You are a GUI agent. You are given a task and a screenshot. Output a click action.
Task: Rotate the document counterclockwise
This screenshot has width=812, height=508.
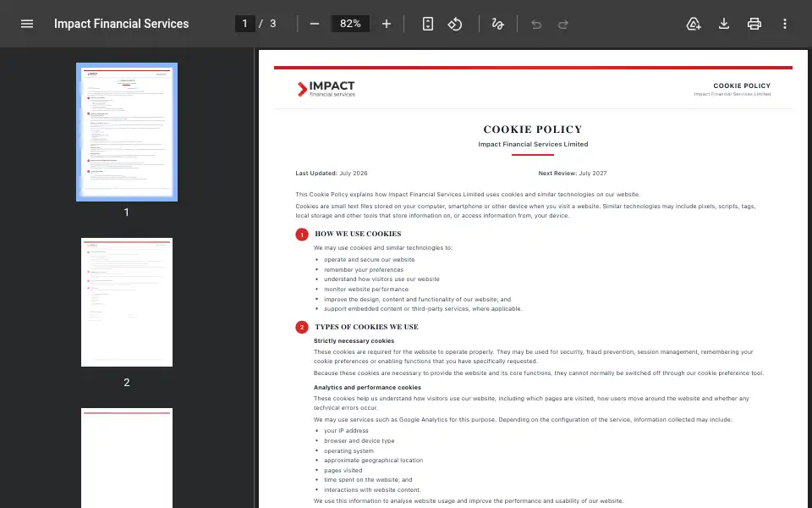(x=455, y=24)
